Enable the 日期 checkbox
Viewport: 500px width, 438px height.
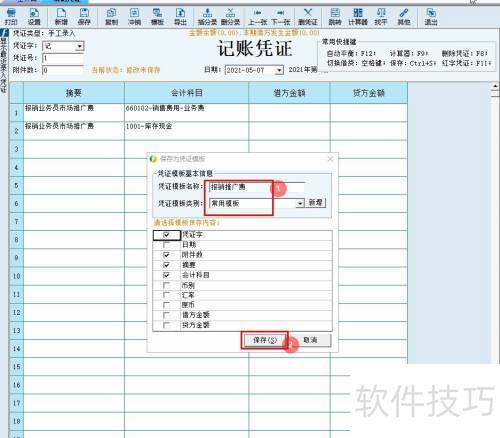coord(166,245)
